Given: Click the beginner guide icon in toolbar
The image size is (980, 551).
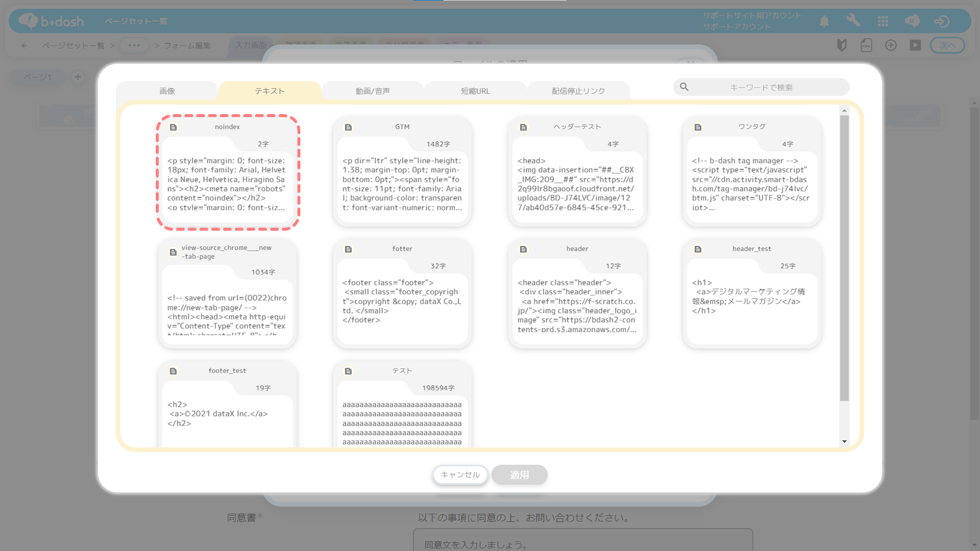Looking at the screenshot, I should (842, 45).
